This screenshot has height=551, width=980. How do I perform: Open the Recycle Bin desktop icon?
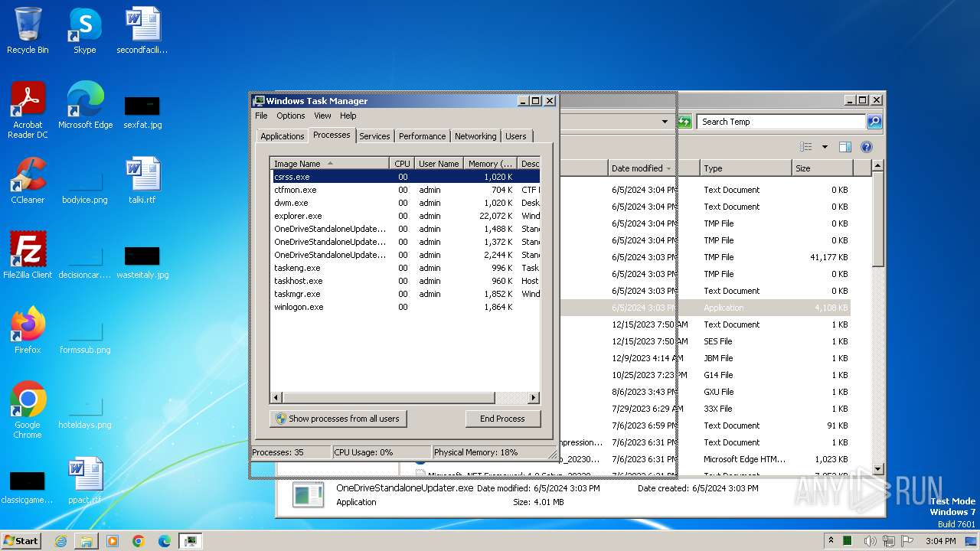pos(28,31)
